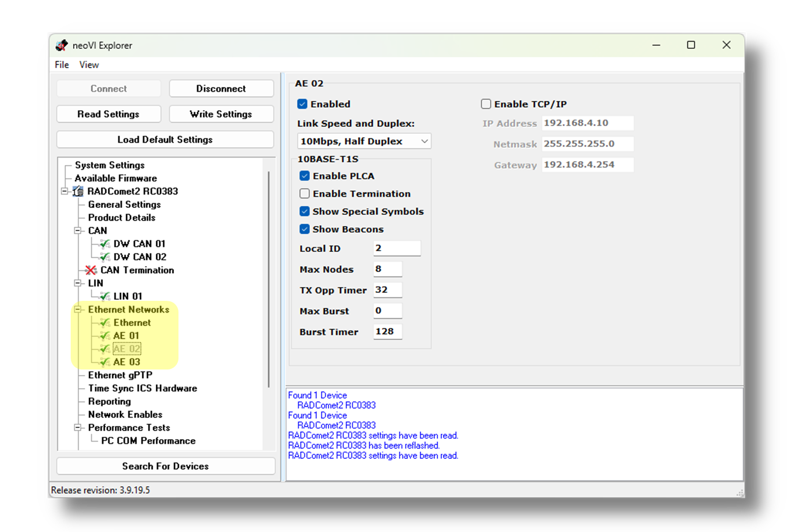Image resolution: width=793 pixels, height=532 pixels.
Task: Click the green check icon beside DW CAN 02
Action: pyautogui.click(x=105, y=257)
